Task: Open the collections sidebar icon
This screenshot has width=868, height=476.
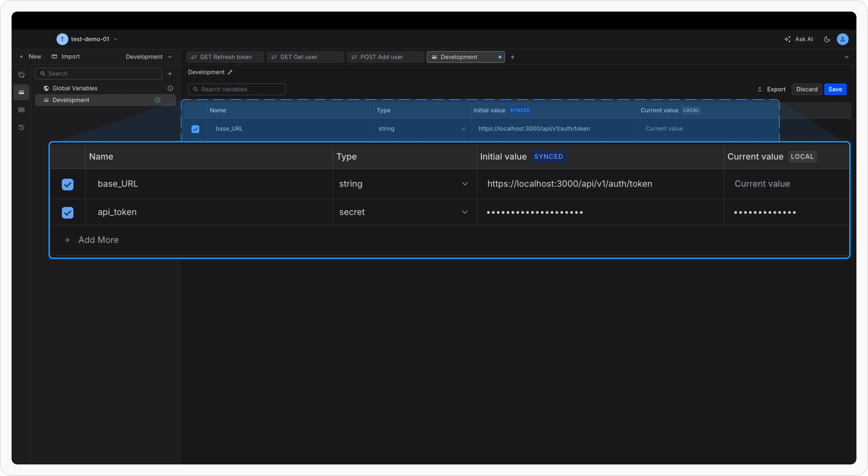Action: click(x=21, y=75)
